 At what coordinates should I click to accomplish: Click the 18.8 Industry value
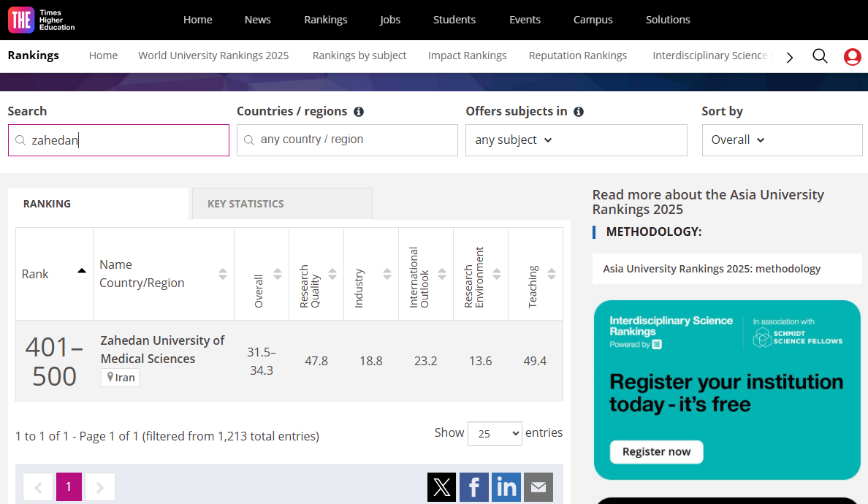[371, 362]
